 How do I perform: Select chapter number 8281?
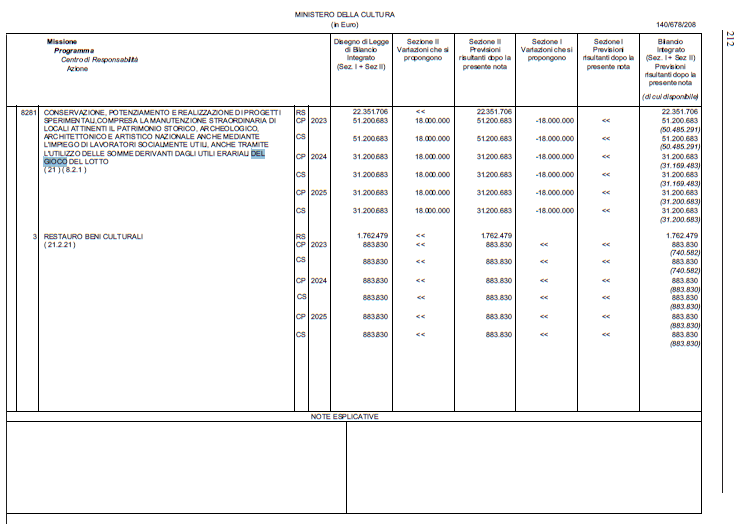[x=28, y=113]
